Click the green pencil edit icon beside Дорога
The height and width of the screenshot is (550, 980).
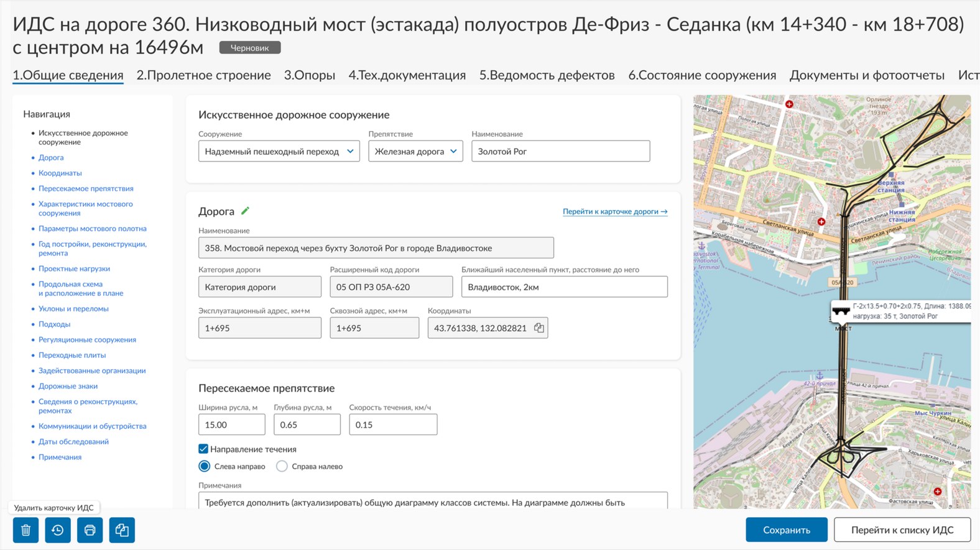245,211
